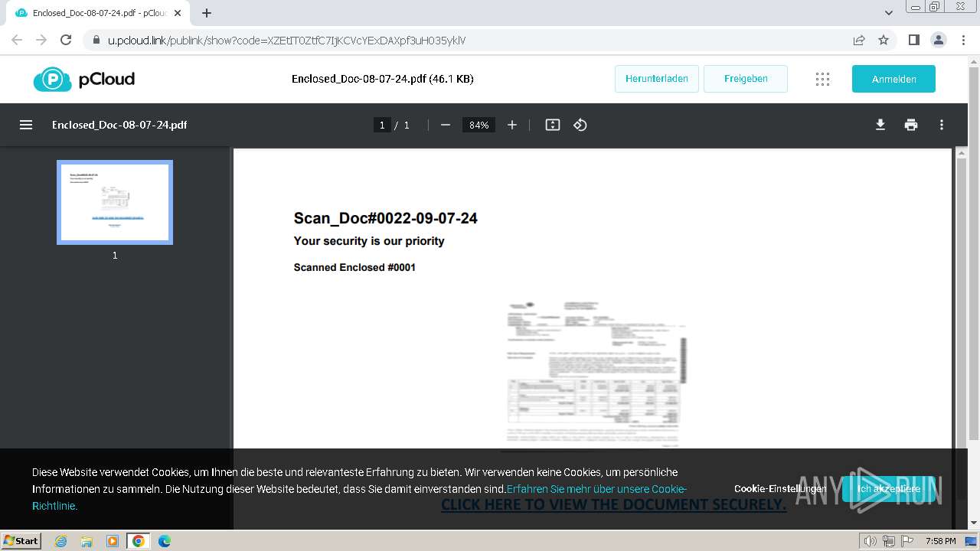
Task: Click the Herunterladen button
Action: coord(657,79)
